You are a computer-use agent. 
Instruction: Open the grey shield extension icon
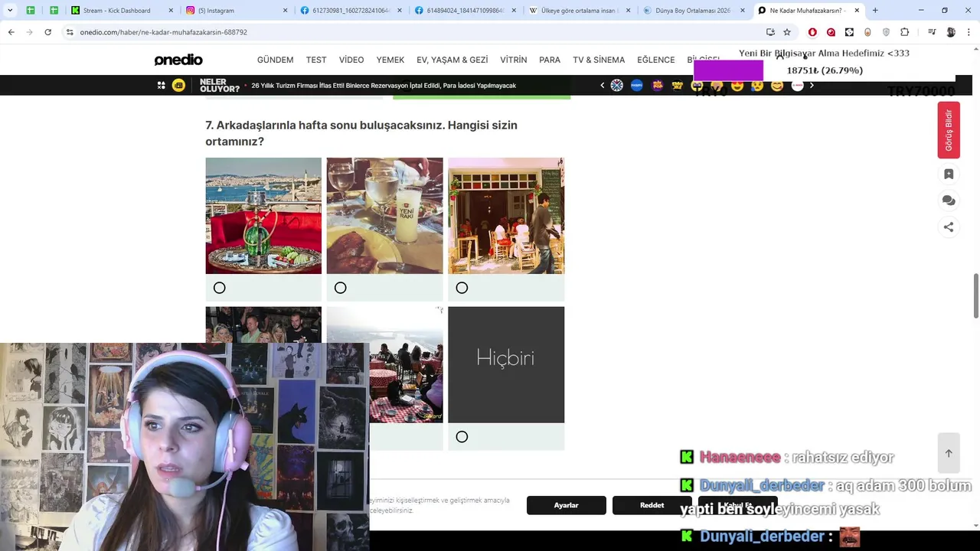[886, 32]
